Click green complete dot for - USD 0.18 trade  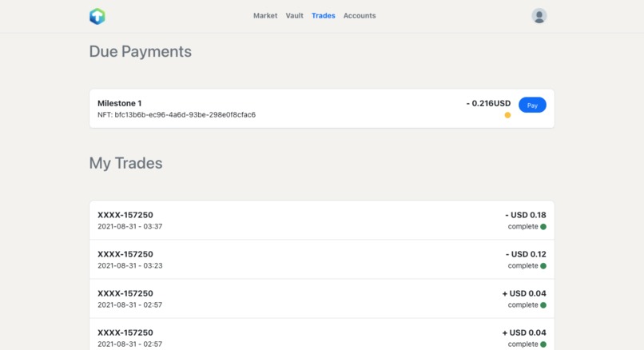[x=543, y=227]
